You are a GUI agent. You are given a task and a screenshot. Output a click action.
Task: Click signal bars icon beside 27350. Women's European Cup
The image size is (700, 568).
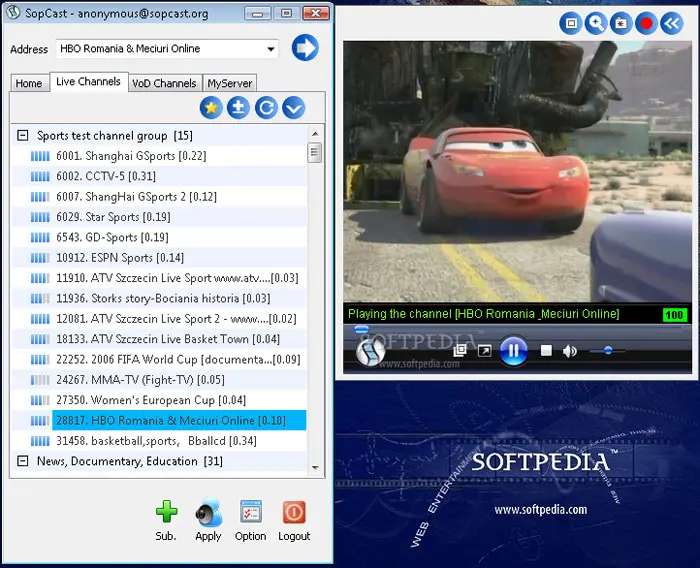40,400
